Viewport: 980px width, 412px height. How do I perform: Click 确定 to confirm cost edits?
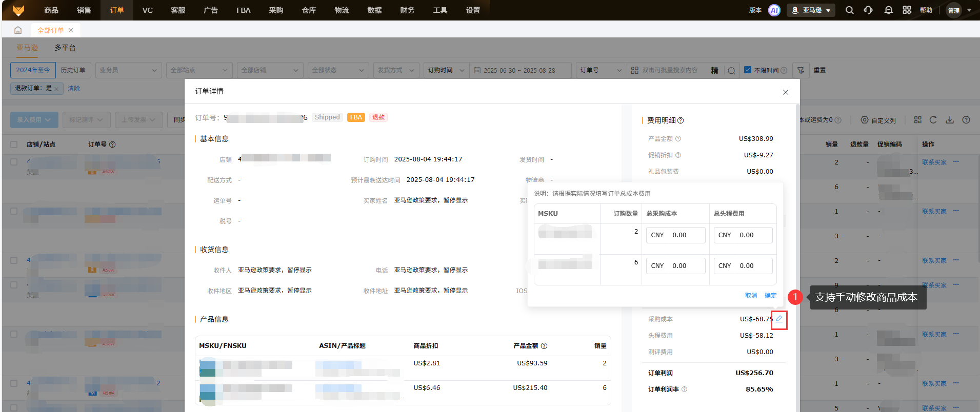pos(770,296)
